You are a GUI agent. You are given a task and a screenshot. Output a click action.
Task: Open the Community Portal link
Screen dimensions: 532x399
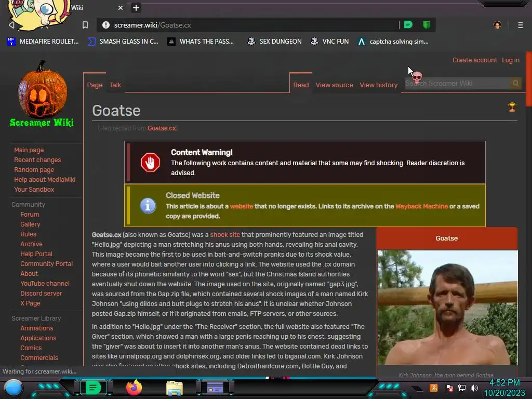[x=46, y=263]
